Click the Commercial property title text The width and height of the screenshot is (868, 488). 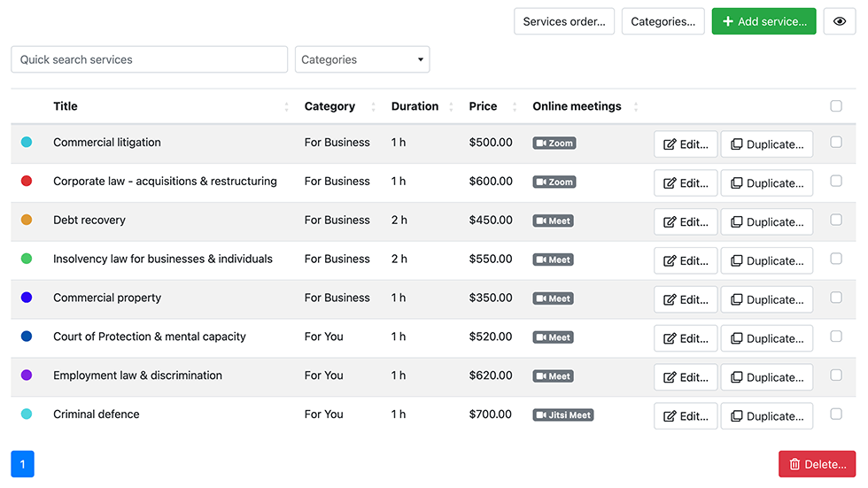107,298
